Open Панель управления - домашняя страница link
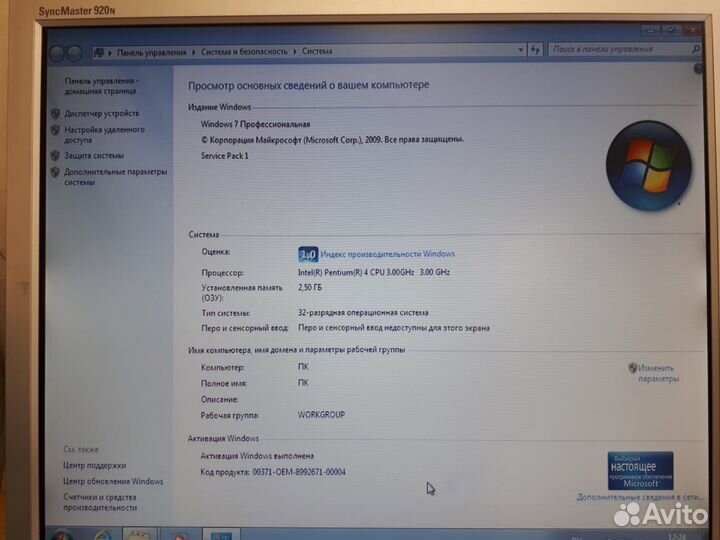The width and height of the screenshot is (720, 540). pyautogui.click(x=101, y=86)
